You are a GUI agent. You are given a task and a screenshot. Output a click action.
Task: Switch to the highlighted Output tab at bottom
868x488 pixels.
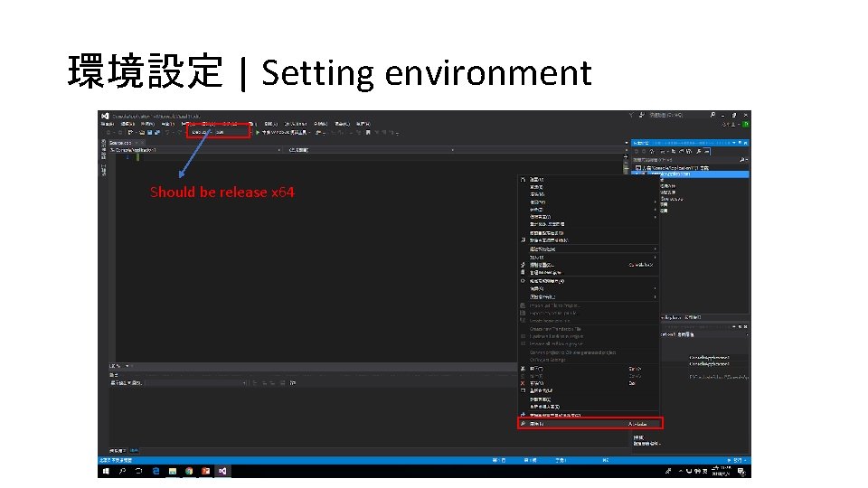tap(134, 451)
